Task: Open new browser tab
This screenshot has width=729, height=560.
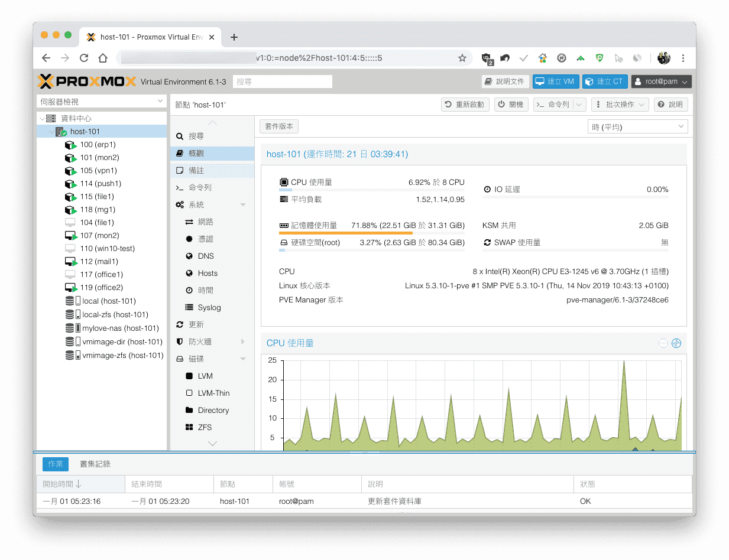Action: tap(234, 37)
